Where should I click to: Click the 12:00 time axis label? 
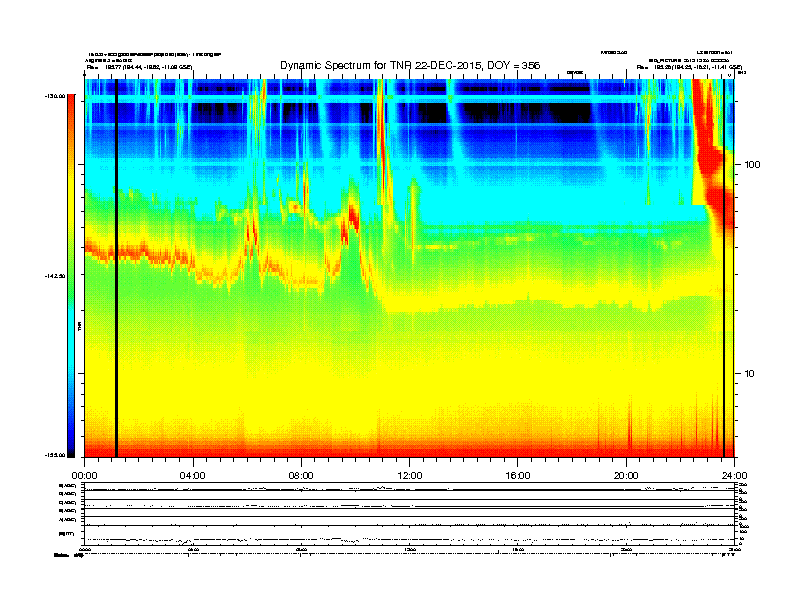tap(410, 476)
